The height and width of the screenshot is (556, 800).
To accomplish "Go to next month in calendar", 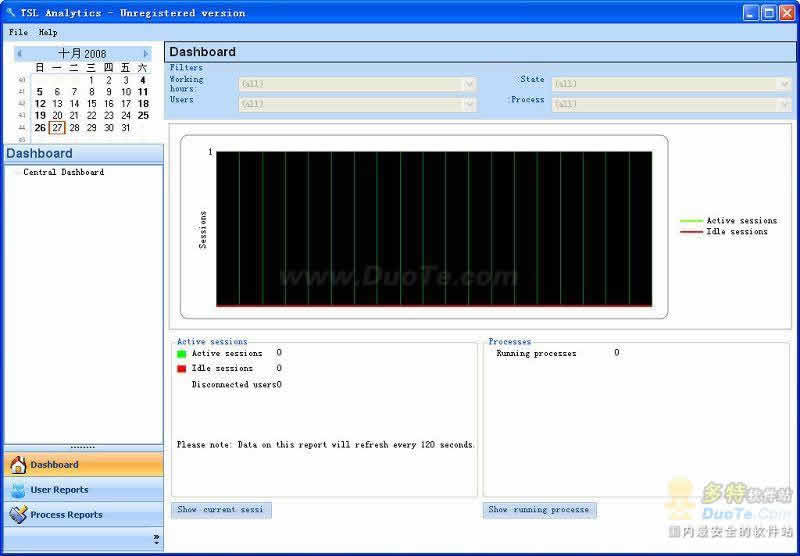I will (145, 54).
